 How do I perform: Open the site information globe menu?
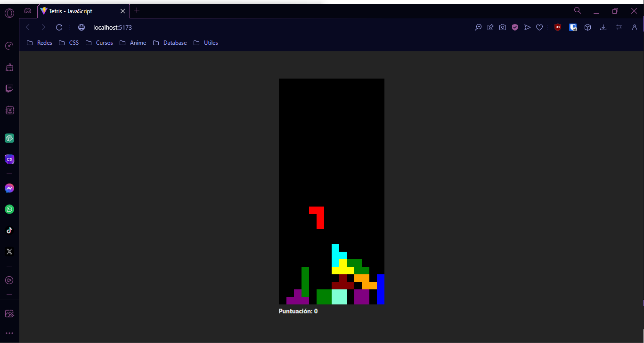(81, 27)
